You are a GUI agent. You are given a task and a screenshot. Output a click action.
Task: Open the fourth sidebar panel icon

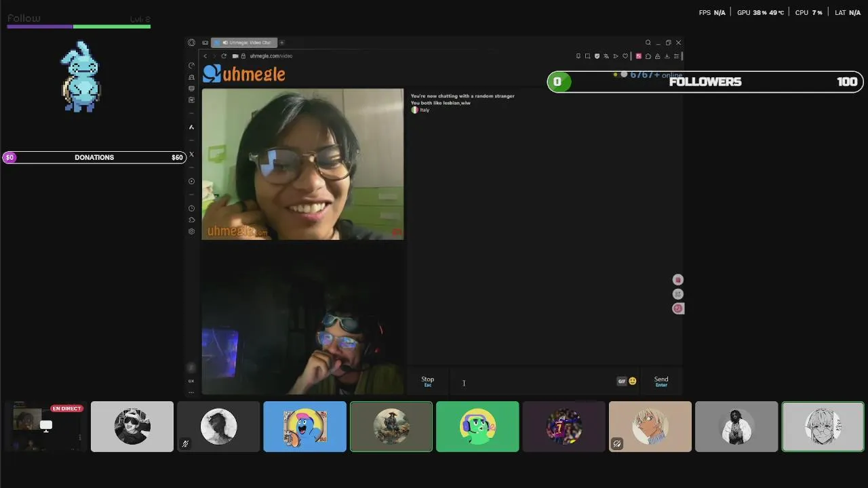pyautogui.click(x=191, y=100)
